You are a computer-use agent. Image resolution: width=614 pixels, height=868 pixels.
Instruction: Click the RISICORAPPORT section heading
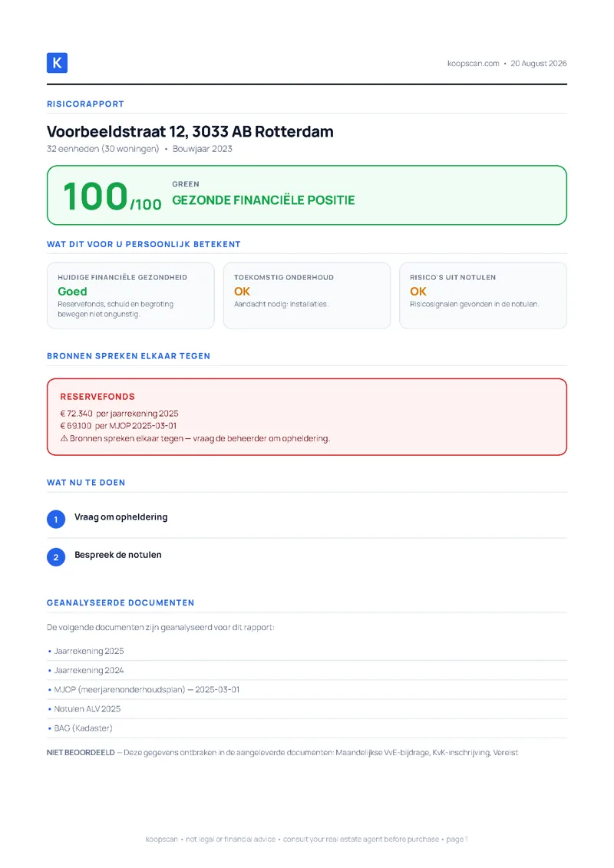(x=85, y=104)
